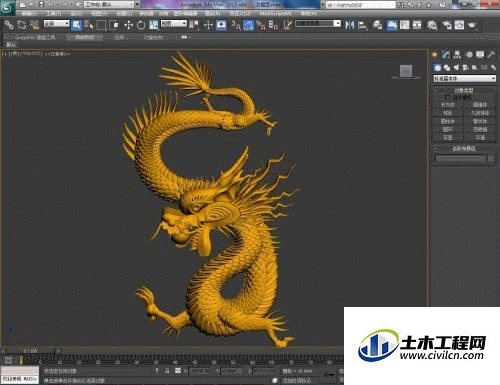Enable the AutoGrid checkbox under 对象类型
The image size is (500, 385).
(447, 97)
